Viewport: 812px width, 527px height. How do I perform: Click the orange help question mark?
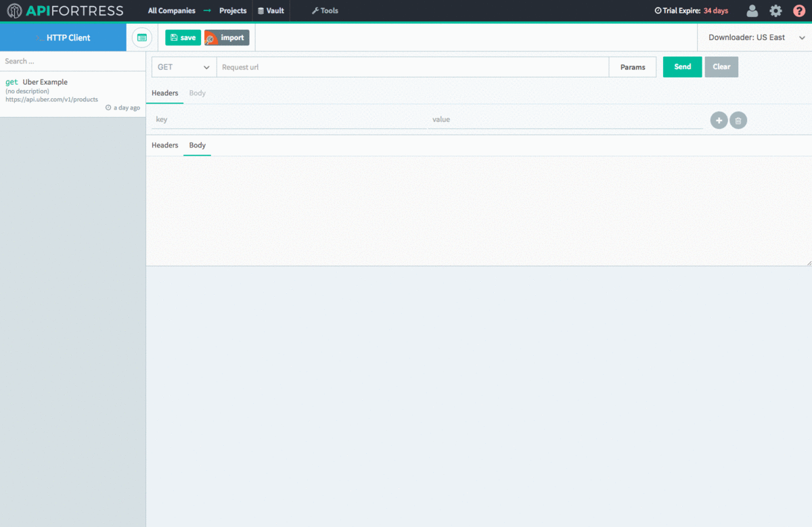click(x=799, y=11)
